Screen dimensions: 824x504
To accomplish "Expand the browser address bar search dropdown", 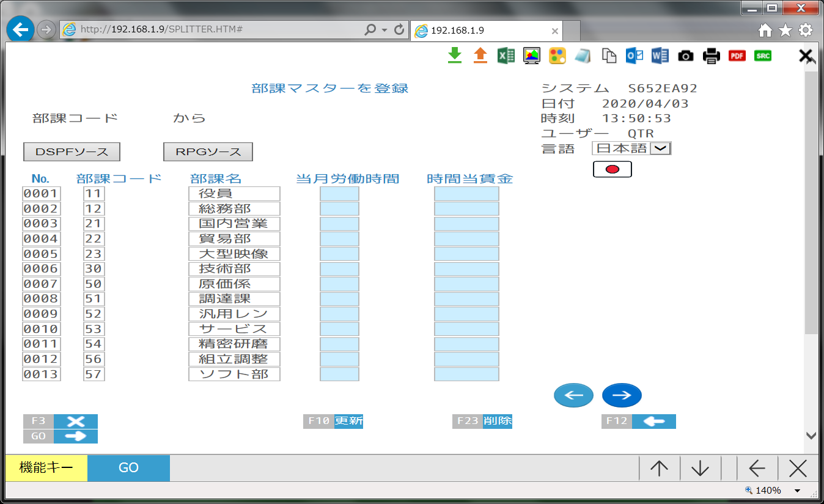I will coord(384,30).
